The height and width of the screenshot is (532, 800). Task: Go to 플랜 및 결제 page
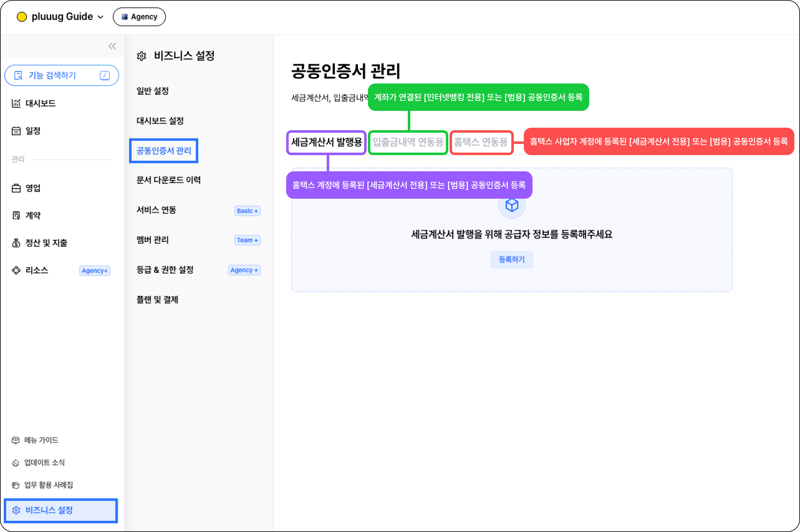tap(157, 300)
